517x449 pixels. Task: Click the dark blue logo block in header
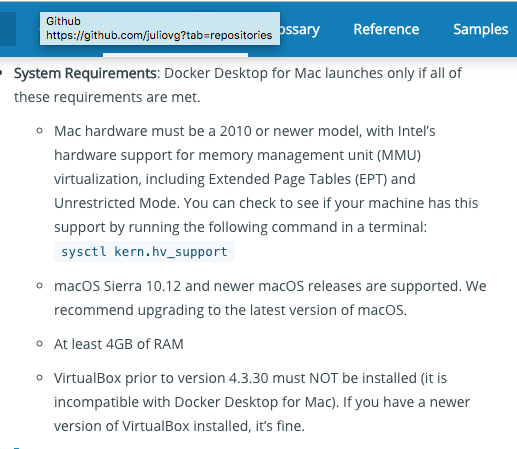tap(8, 29)
